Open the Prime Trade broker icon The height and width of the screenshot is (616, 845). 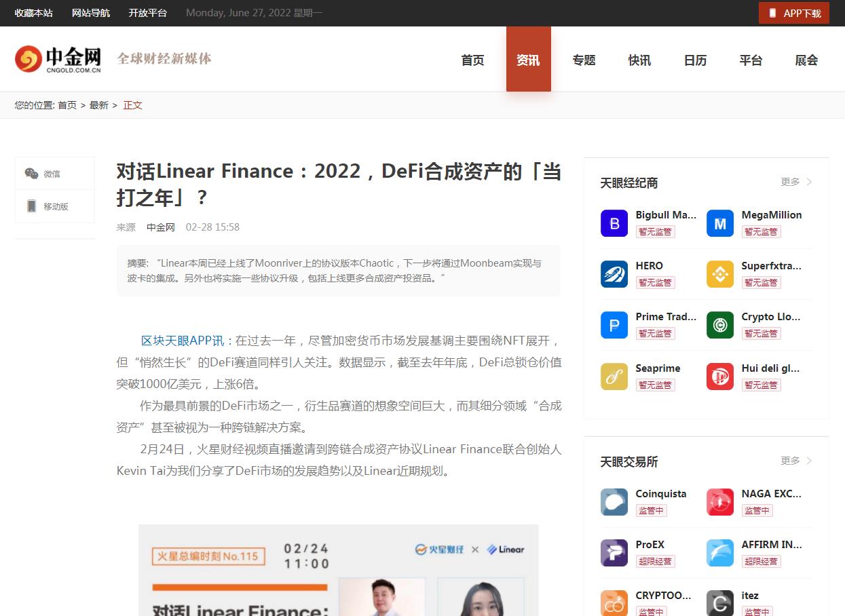point(614,325)
